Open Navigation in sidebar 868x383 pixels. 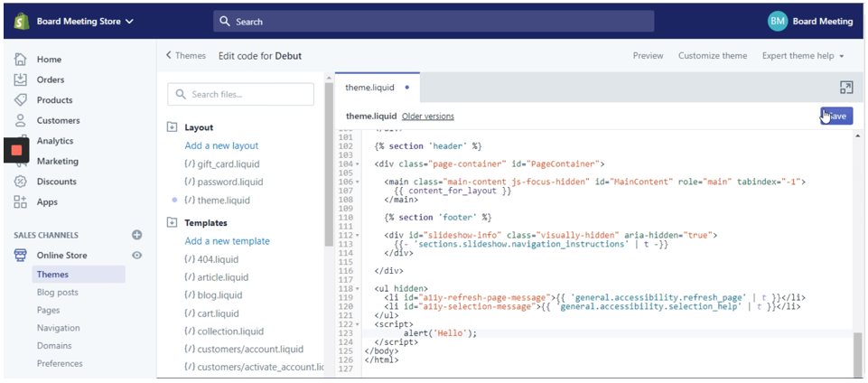pos(58,328)
